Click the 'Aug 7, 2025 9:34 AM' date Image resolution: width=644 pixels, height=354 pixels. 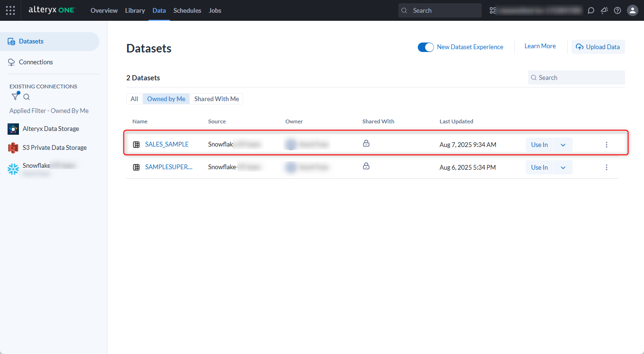468,145
